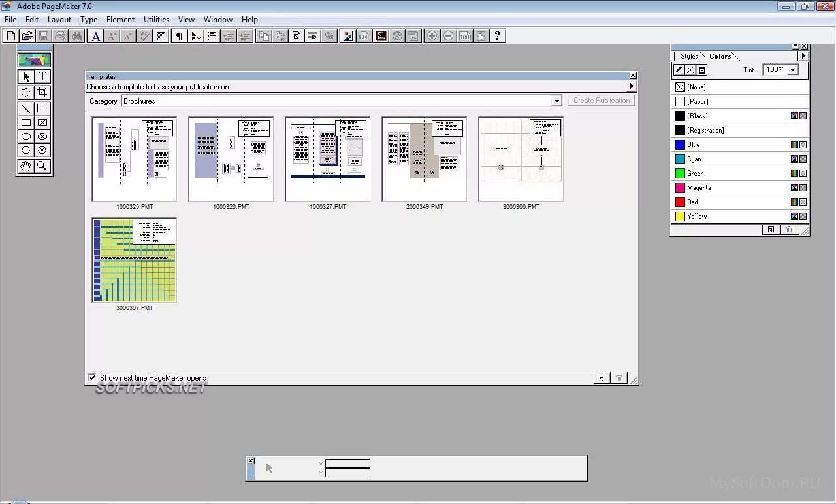This screenshot has width=836, height=504.
Task: Click the New publication icon in toolbar
Action: [10, 36]
